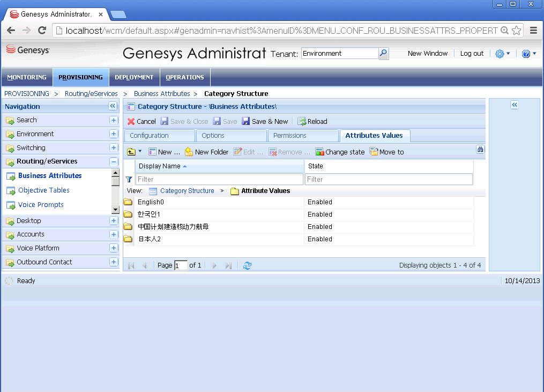The width and height of the screenshot is (544, 392).
Task: Click the Change state icon
Action: pyautogui.click(x=319, y=152)
